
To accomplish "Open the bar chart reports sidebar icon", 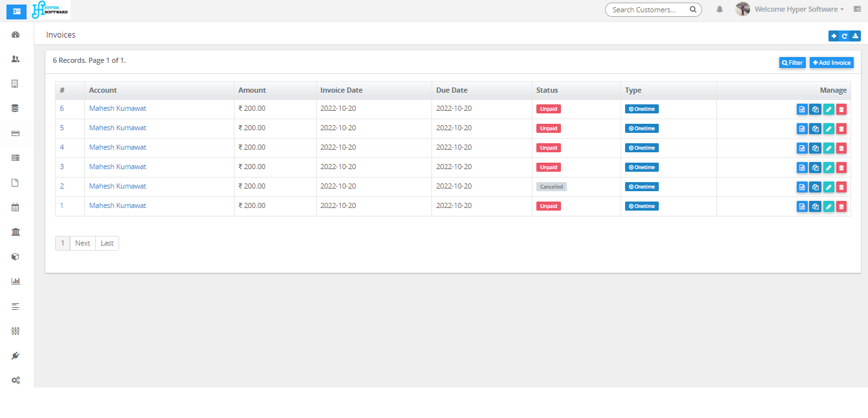I will (16, 281).
